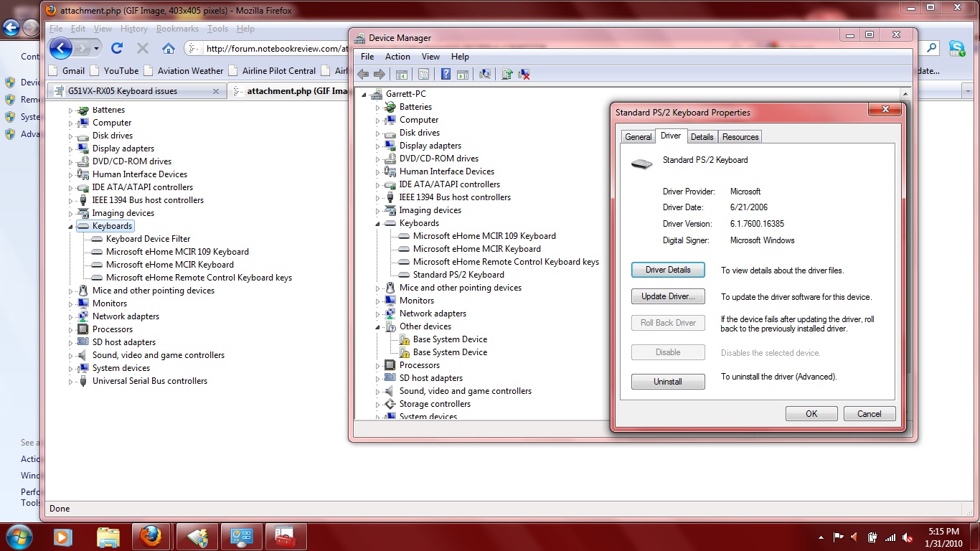Click the Uninstall device toolbar icon with red X
Screen dimensions: 980x551
524,74
